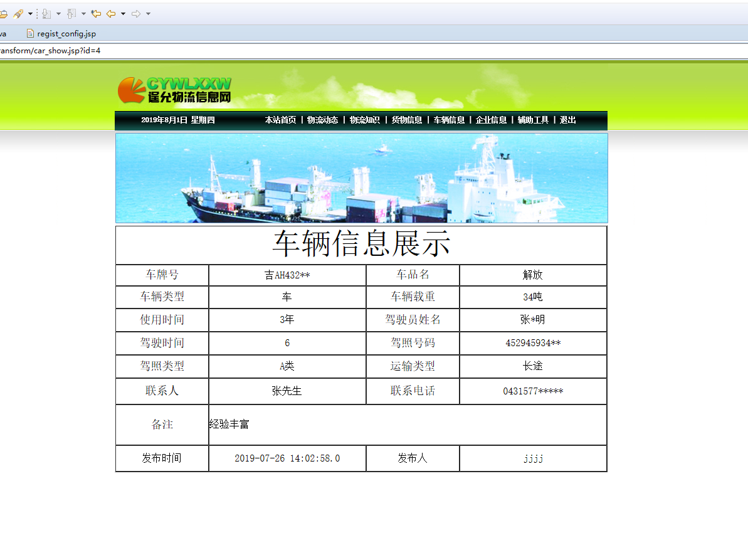Open the 企业信息 menu item
Screen dimensions: 748x560
click(x=492, y=120)
